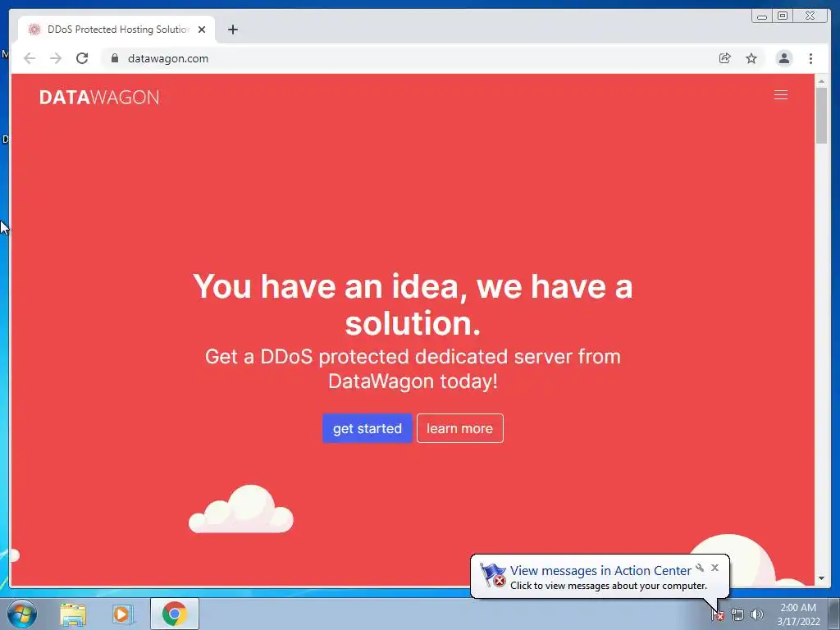The image size is (840, 630).
Task: Click the taskbar clock showing 2:00 AM
Action: [798, 614]
